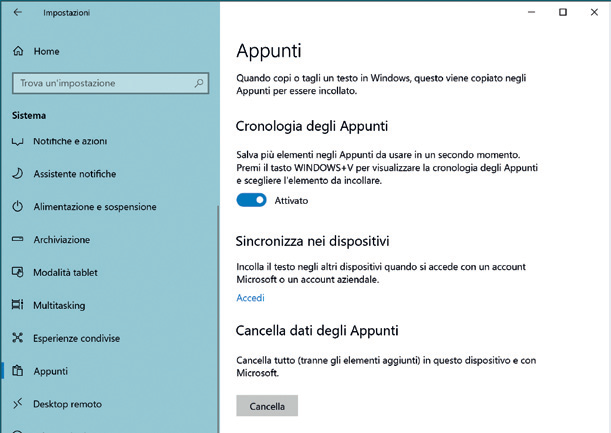This screenshot has height=433, width=611.
Task: Maximize the Impostazioni window
Action: point(563,12)
